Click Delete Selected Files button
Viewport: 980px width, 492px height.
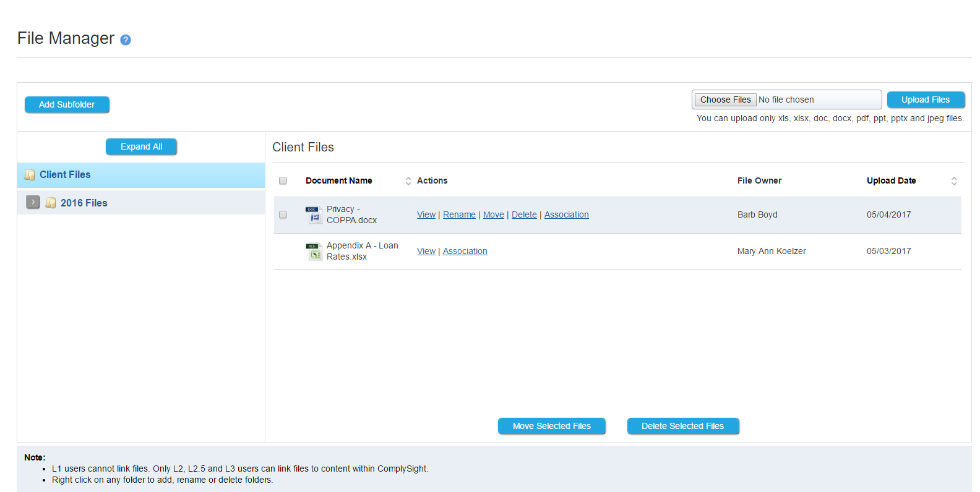[683, 426]
